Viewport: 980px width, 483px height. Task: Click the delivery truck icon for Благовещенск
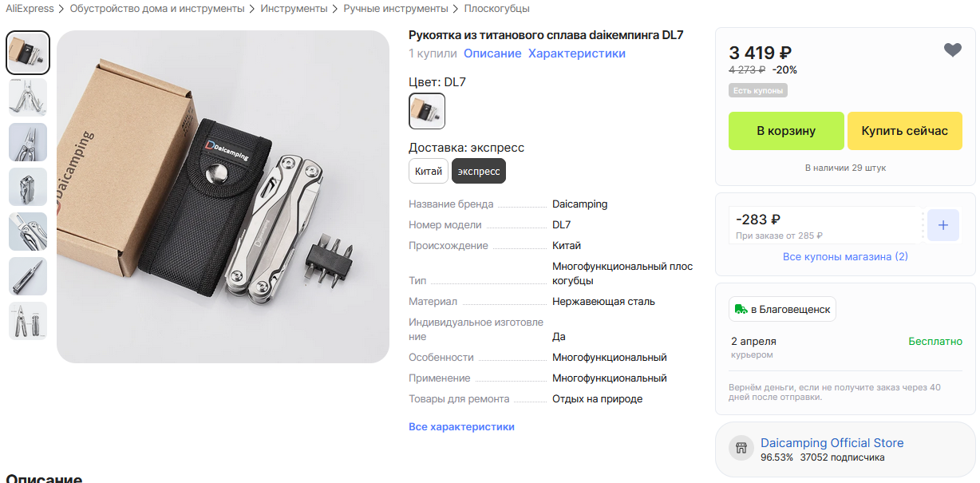coord(741,309)
